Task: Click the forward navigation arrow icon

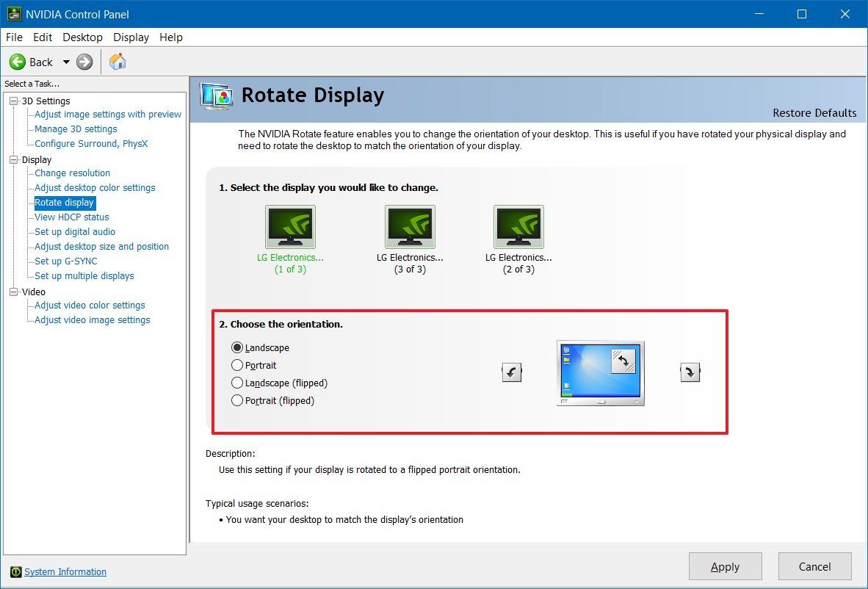Action: (x=83, y=62)
